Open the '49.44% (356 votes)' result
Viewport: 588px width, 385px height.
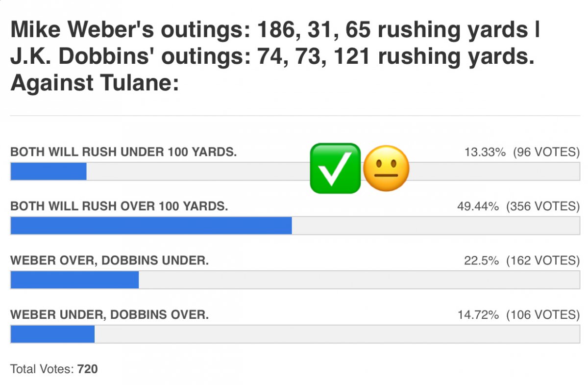pos(518,206)
